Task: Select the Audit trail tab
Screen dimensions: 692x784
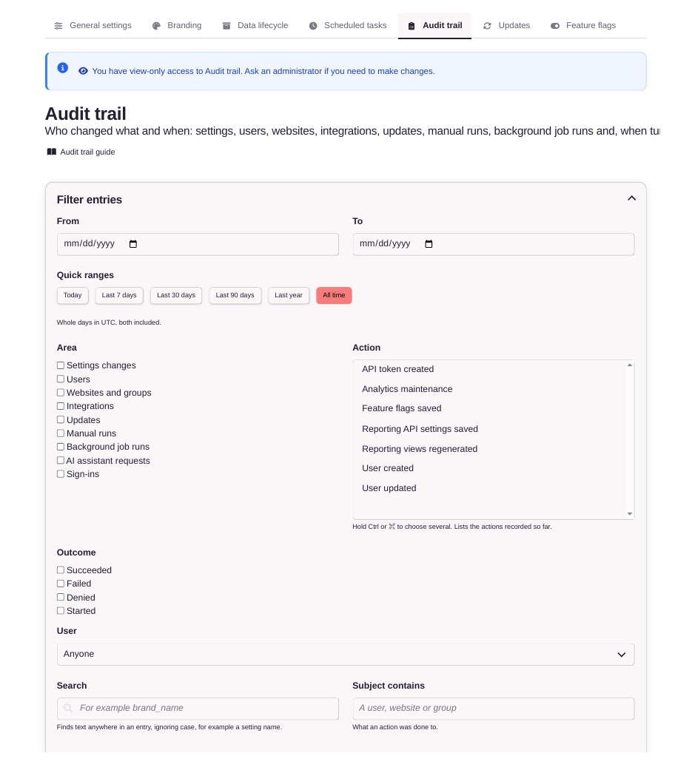Action: point(435,25)
